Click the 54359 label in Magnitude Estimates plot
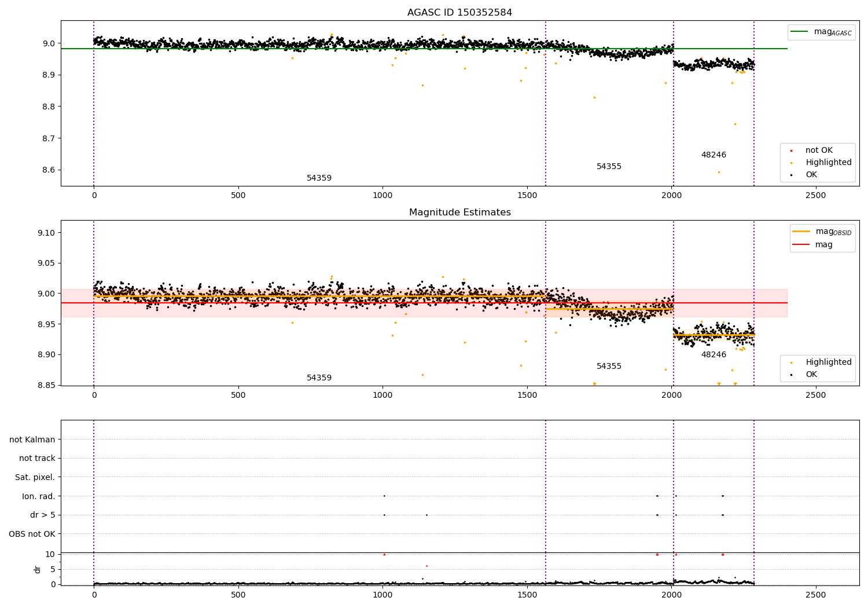 coord(319,378)
